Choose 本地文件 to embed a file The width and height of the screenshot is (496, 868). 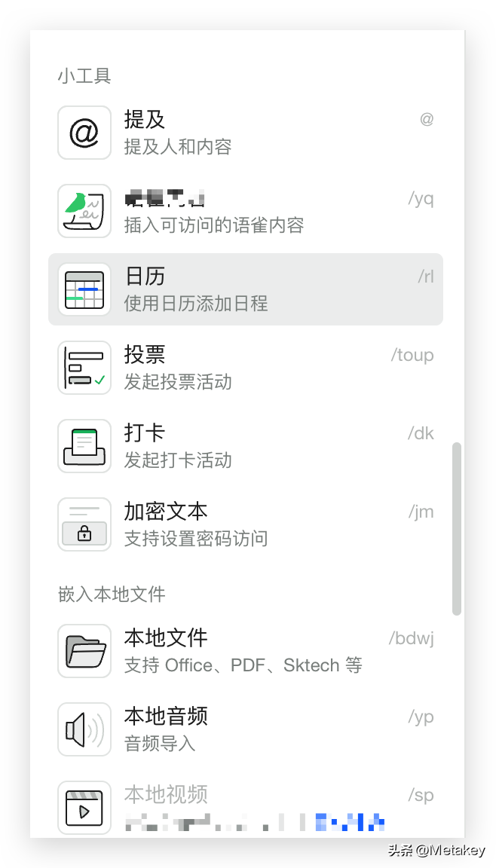point(166,638)
